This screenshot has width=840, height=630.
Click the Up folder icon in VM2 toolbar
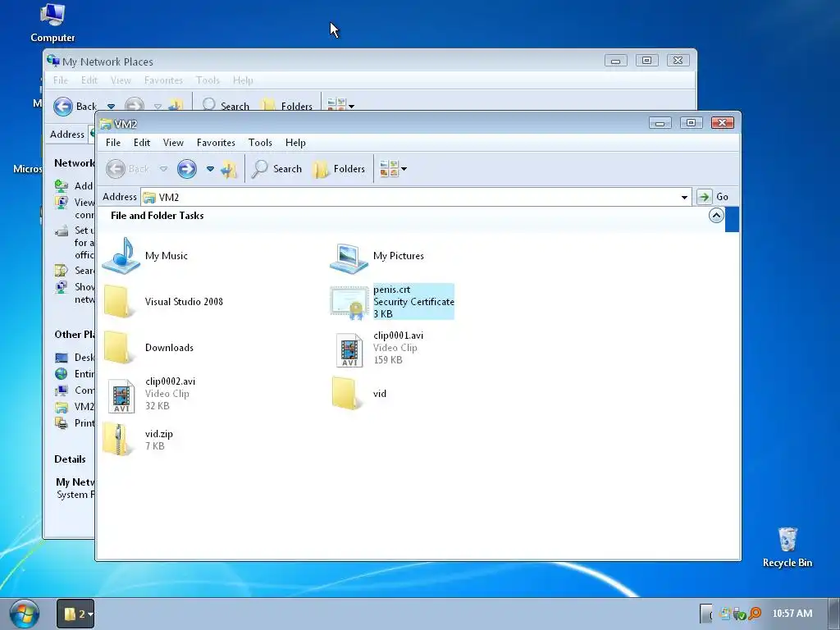tap(229, 169)
